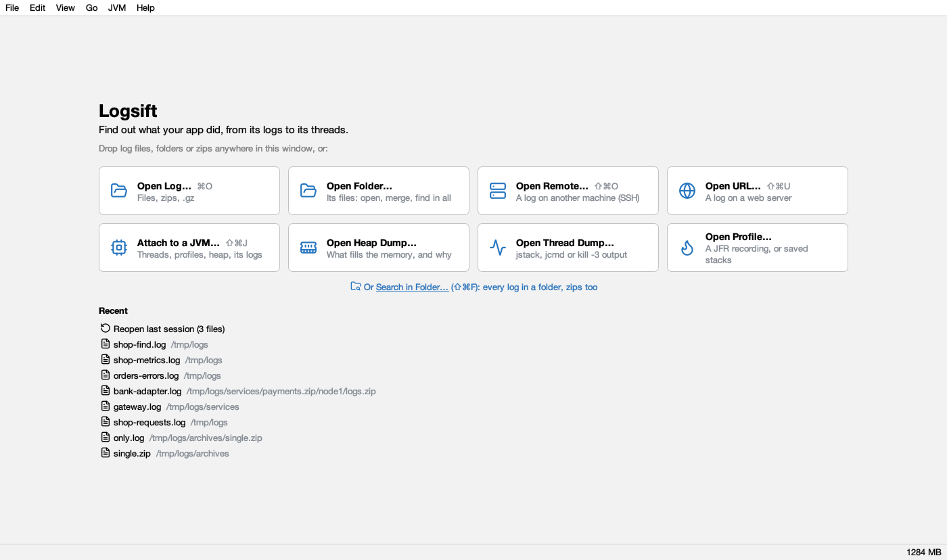Click the Search in Folder magnifier-folder icon

356,287
